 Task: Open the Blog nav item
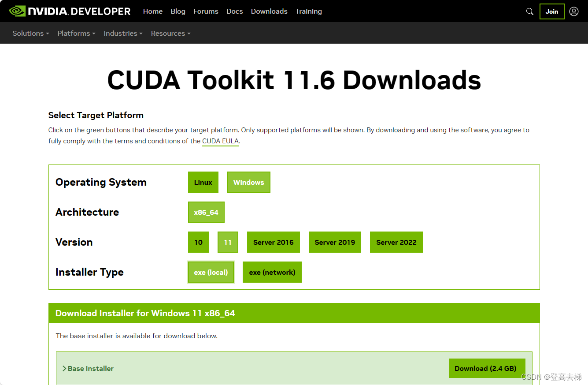178,11
